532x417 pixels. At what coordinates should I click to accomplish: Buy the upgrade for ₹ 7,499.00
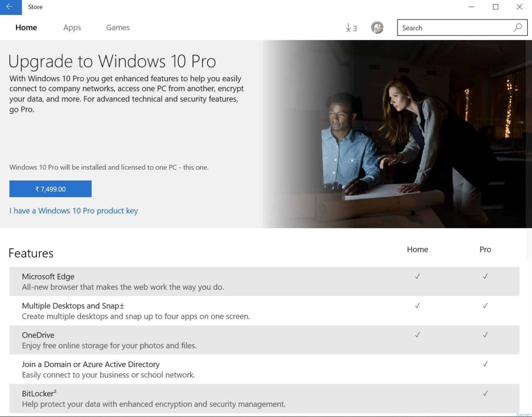pyautogui.click(x=51, y=189)
